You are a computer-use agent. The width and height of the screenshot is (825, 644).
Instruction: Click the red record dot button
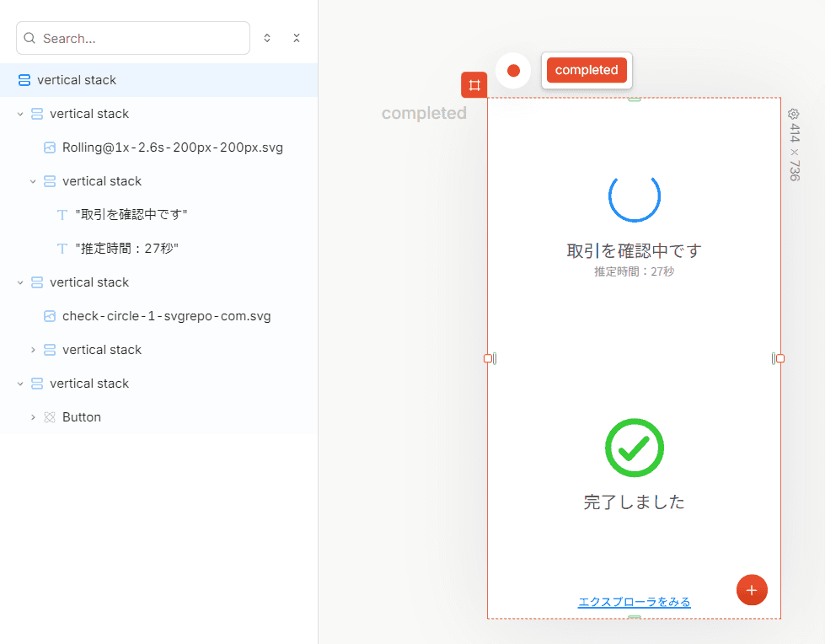513,71
